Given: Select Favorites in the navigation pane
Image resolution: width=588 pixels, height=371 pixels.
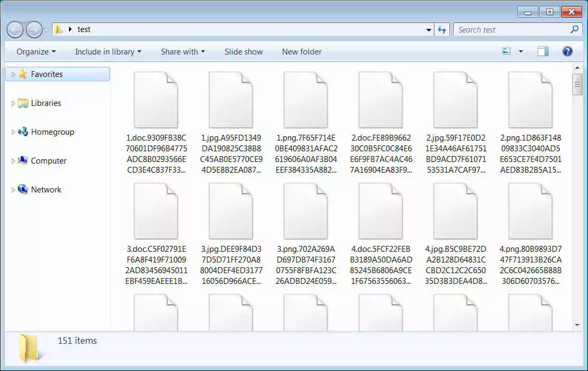Looking at the screenshot, I should point(58,74).
